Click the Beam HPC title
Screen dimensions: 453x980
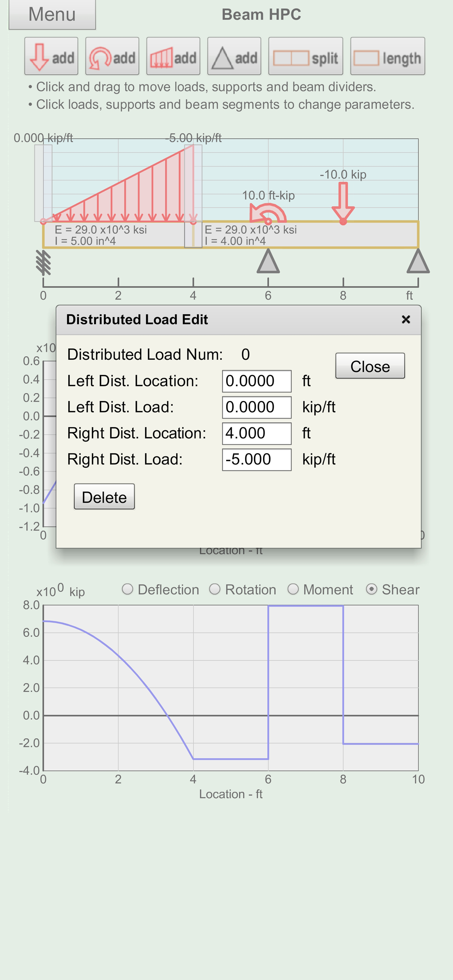click(262, 15)
